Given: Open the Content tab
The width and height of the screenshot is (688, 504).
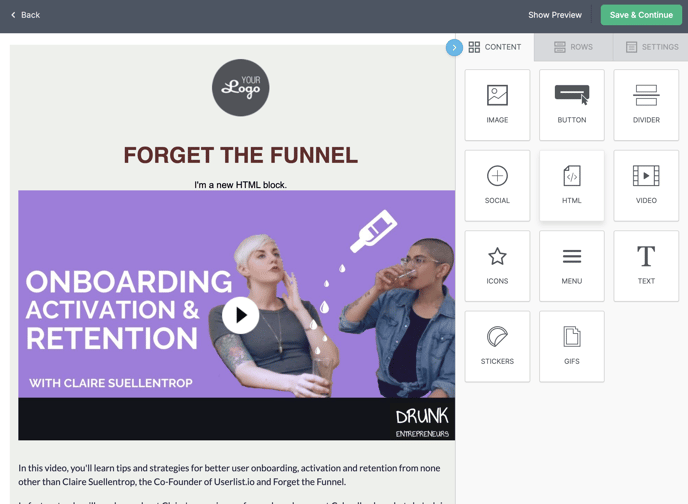Looking at the screenshot, I should [494, 47].
